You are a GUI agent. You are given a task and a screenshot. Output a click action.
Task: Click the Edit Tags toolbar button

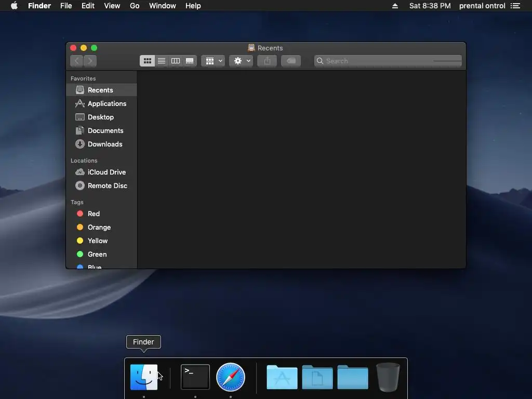[x=291, y=61]
